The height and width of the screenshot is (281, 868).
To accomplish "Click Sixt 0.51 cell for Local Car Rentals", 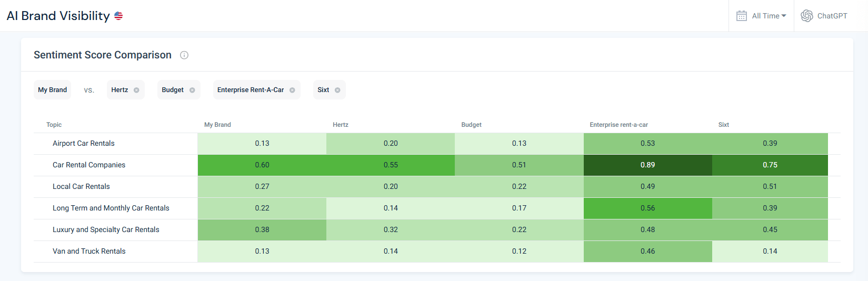I will click(770, 186).
